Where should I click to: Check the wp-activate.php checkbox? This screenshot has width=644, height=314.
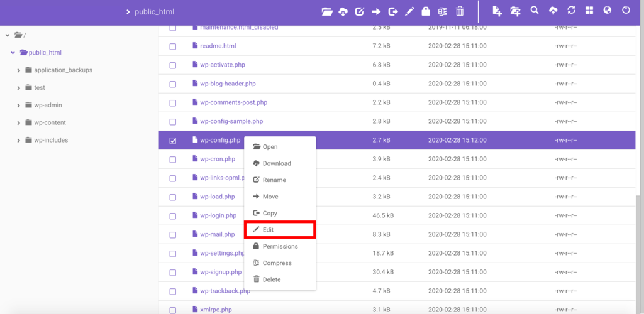click(x=173, y=65)
